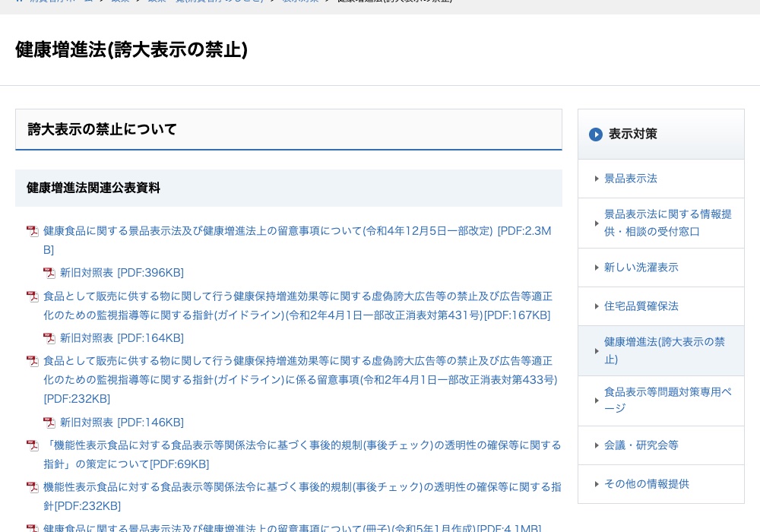The width and height of the screenshot is (760, 532).
Task: Click PDF icon beside 「機能性表示食品…指針」の策定について
Action: [x=33, y=445]
